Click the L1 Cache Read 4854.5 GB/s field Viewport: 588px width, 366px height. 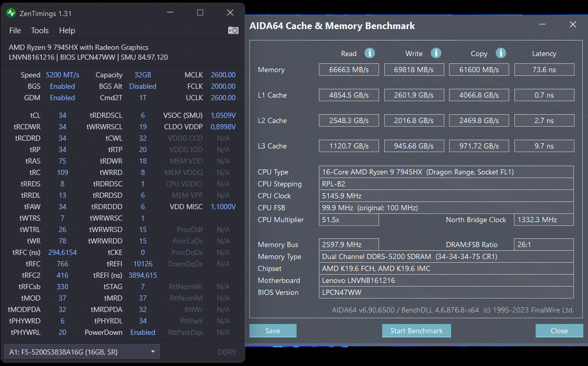(349, 95)
